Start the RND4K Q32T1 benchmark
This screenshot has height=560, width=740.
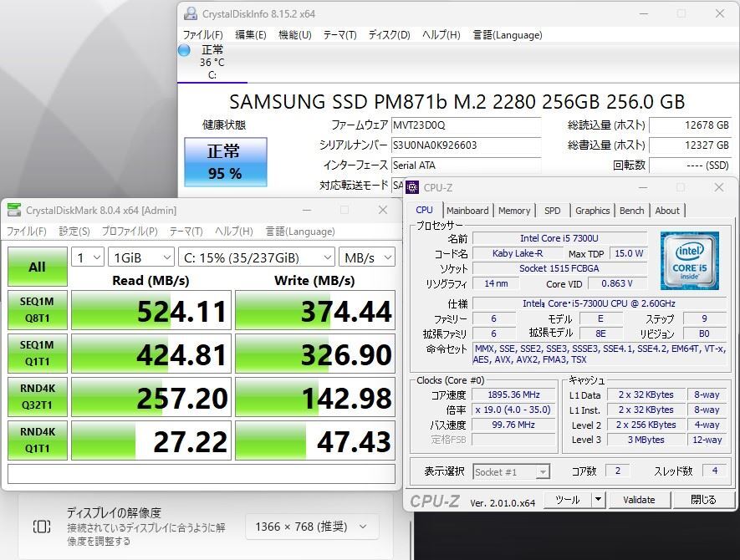pos(38,397)
